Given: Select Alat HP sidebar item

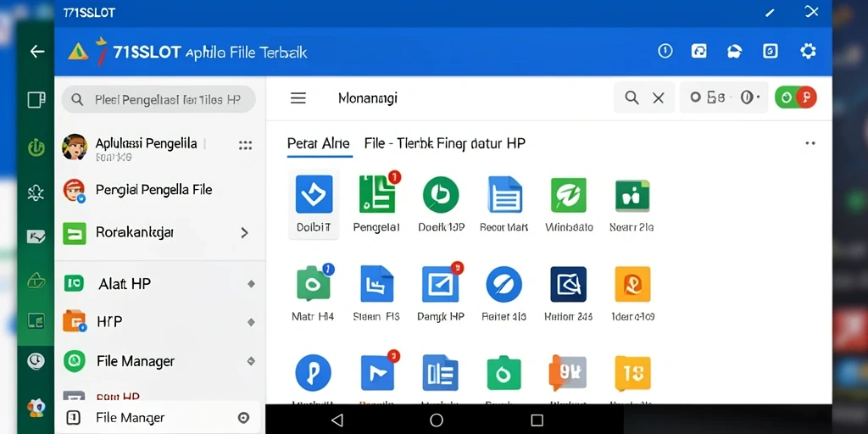Looking at the screenshot, I should [158, 284].
